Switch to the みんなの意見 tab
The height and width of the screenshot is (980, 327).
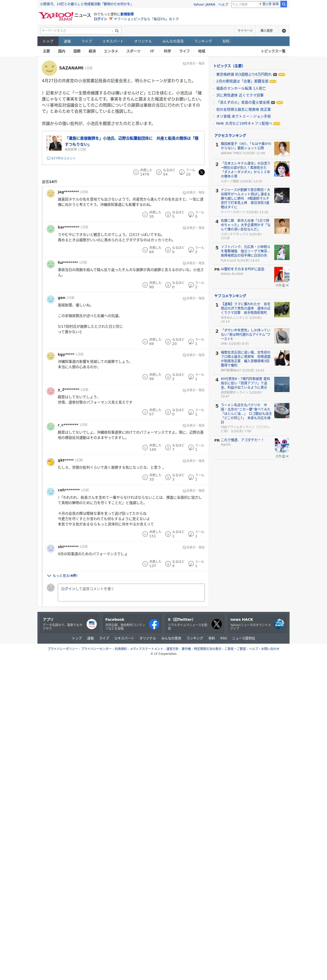[x=173, y=41]
